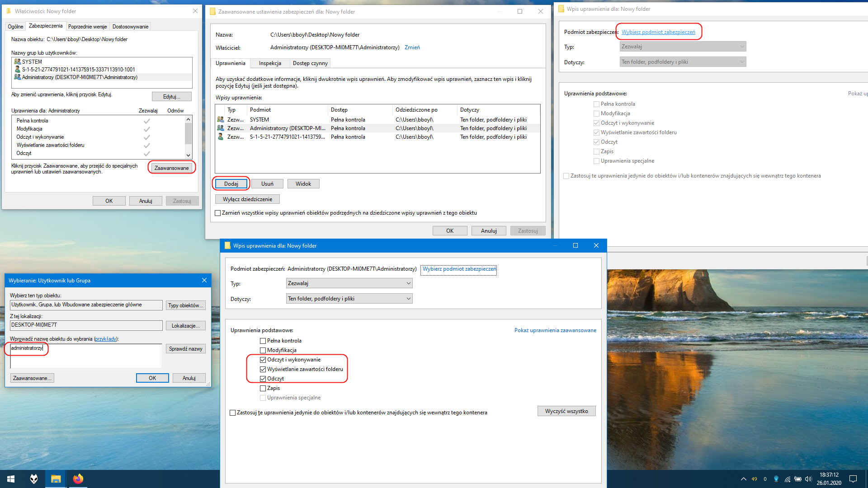
Task: Click the volume speaker tray icon
Action: [808, 479]
